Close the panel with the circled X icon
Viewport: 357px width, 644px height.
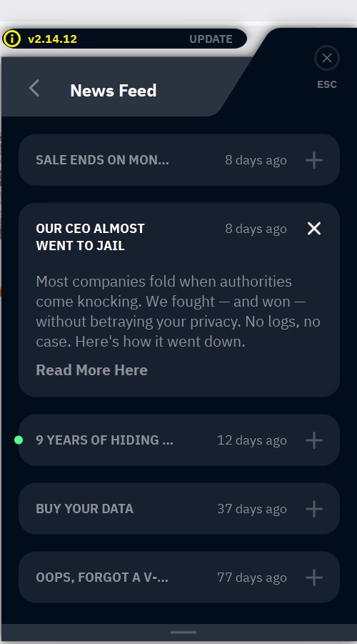point(326,58)
